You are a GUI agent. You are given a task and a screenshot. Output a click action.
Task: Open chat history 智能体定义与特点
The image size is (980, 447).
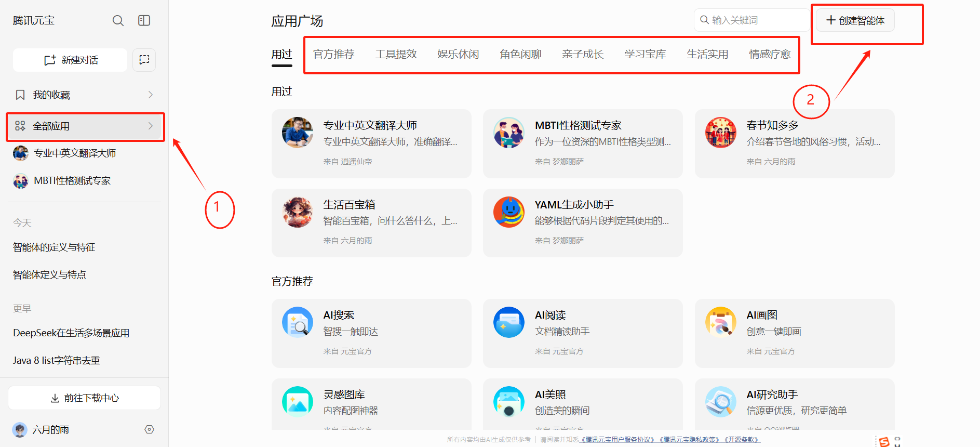point(49,275)
